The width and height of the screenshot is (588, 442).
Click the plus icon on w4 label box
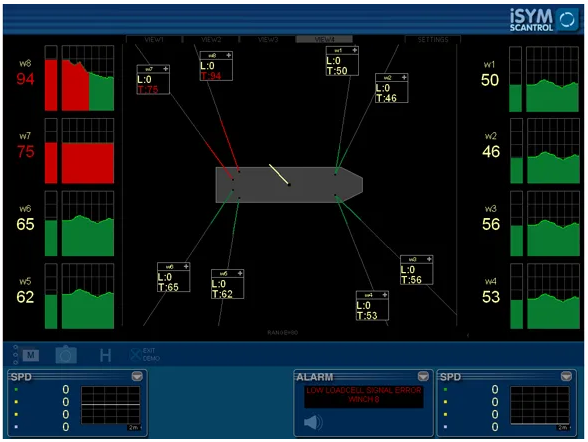(x=384, y=295)
